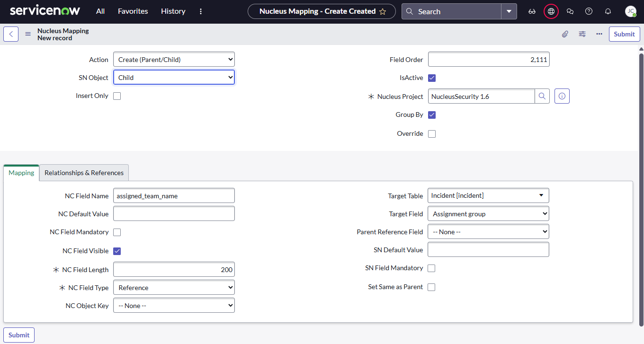Open the History menu
This screenshot has height=344, width=644.
click(x=173, y=11)
